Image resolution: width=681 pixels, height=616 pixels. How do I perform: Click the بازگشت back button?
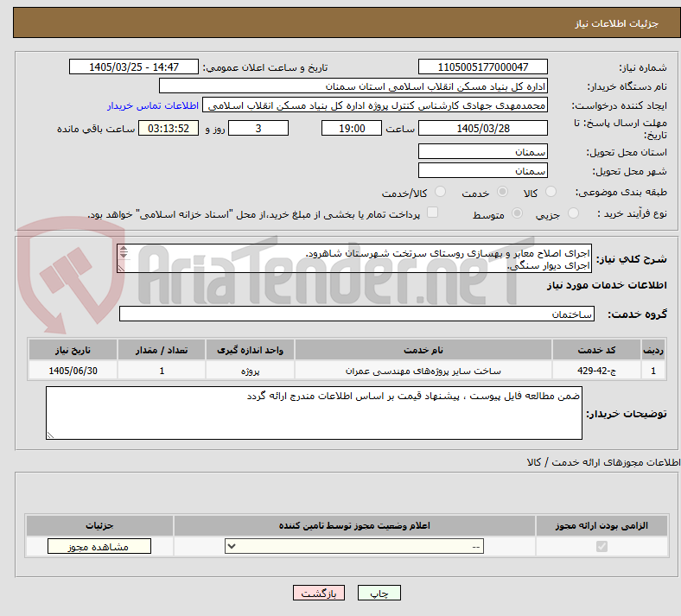(x=319, y=593)
